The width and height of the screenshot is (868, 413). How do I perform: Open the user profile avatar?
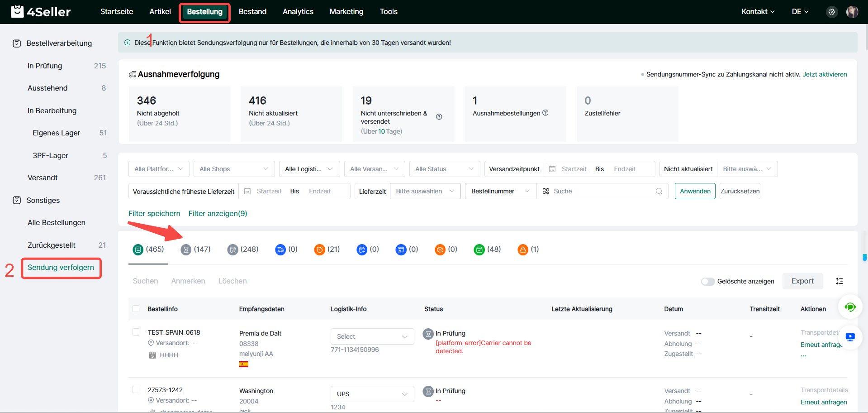click(x=852, y=12)
